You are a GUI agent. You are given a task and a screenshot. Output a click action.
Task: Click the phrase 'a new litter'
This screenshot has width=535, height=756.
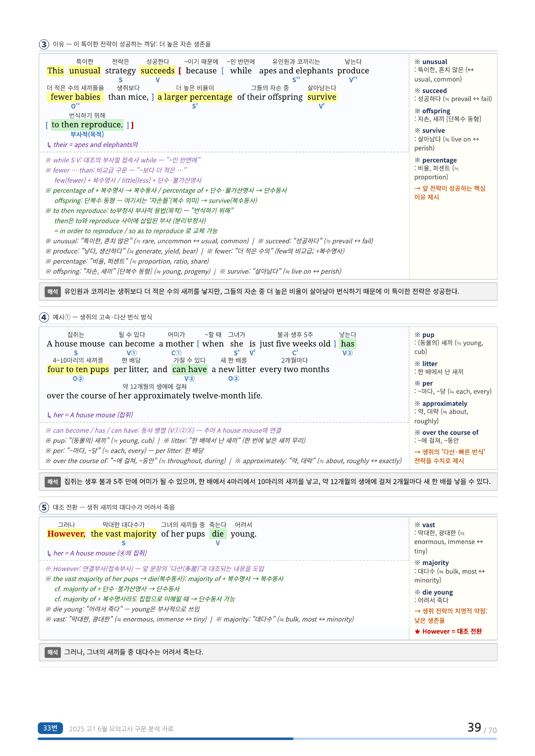[234, 369]
